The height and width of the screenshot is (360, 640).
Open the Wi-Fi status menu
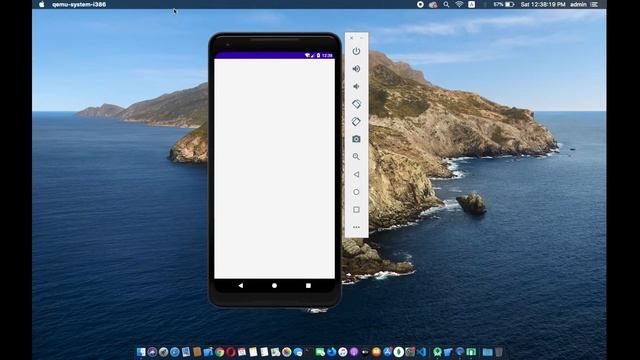459,4
